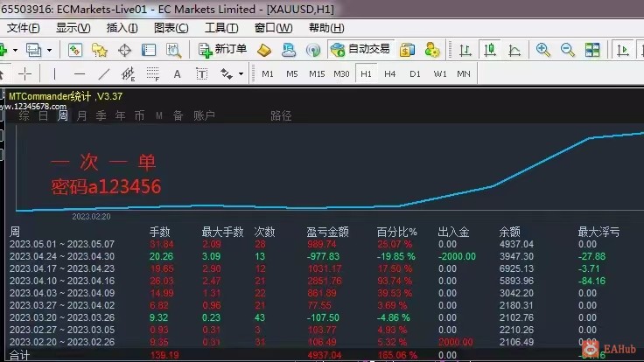Switch timeframe to W1
The height and width of the screenshot is (362, 644).
point(440,73)
